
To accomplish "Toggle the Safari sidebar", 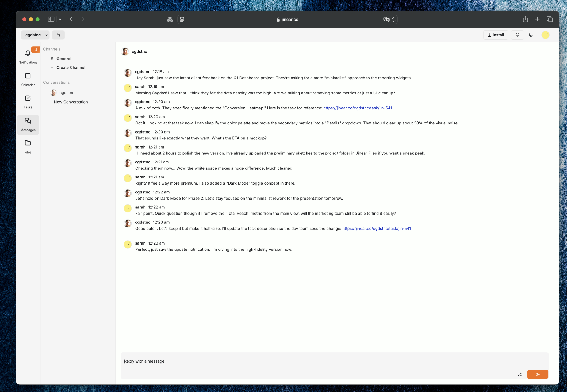I will pos(51,19).
